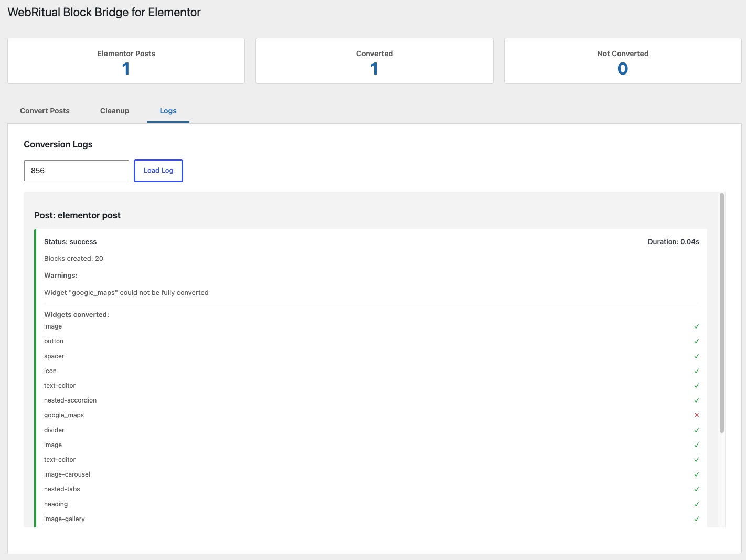The image size is (746, 560).
Task: Click the 'nested-accordion' row label
Action: pos(70,400)
